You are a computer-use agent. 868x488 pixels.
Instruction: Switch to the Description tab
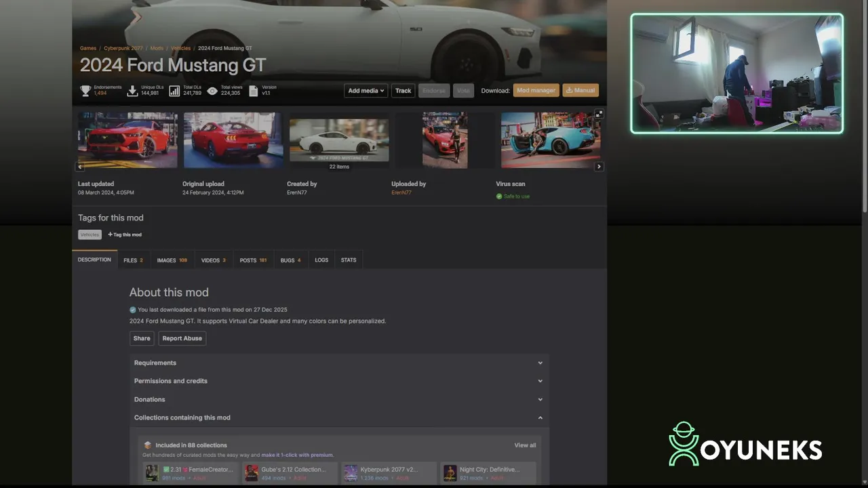click(94, 260)
